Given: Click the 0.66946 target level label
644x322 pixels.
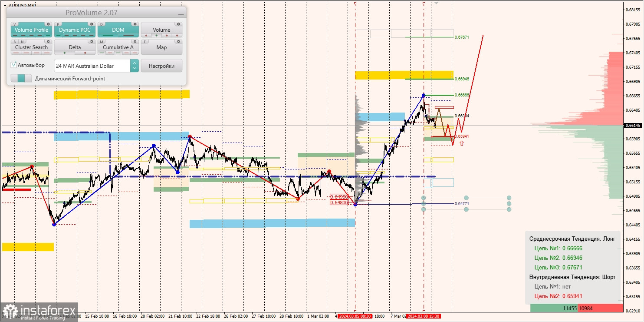Looking at the screenshot, I should coord(462,79).
